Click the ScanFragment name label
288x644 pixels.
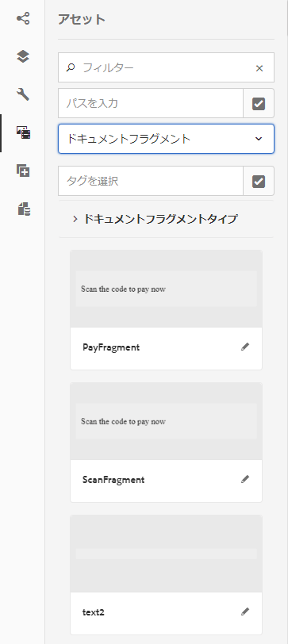[113, 480]
